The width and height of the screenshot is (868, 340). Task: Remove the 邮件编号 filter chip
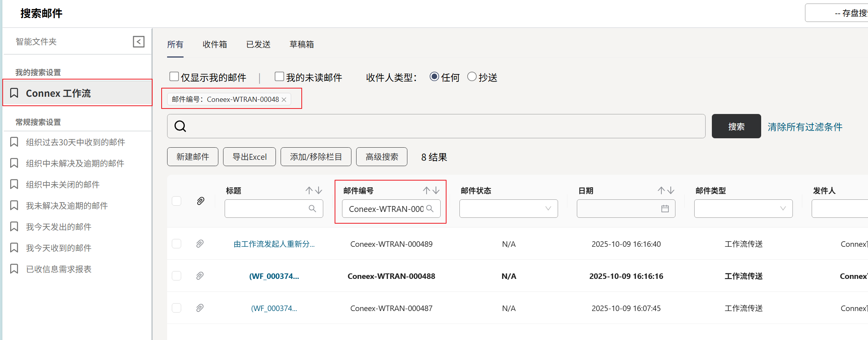tap(284, 100)
